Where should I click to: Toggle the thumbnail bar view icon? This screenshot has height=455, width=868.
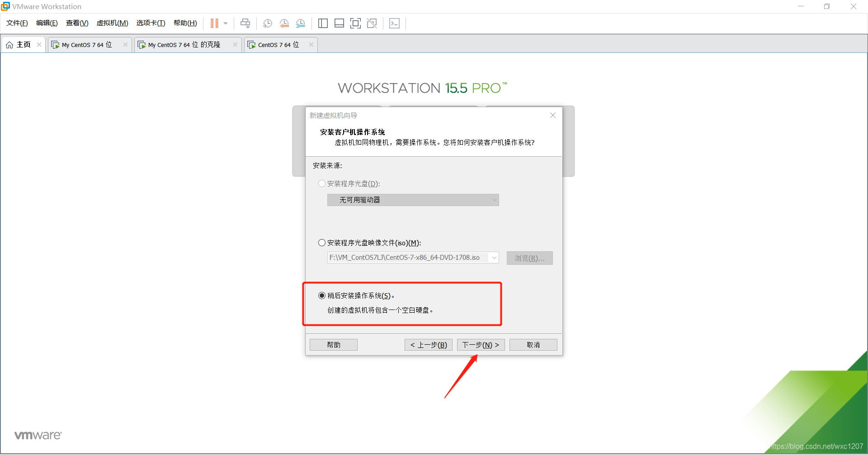339,23
